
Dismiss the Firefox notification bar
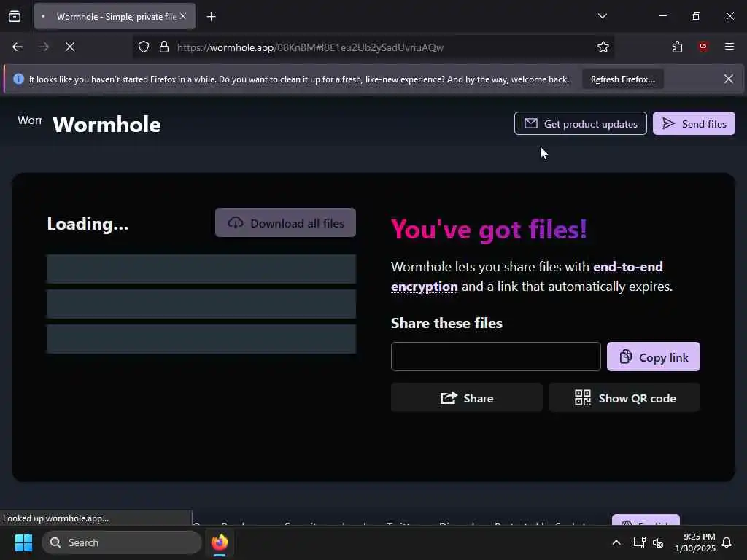tap(729, 79)
